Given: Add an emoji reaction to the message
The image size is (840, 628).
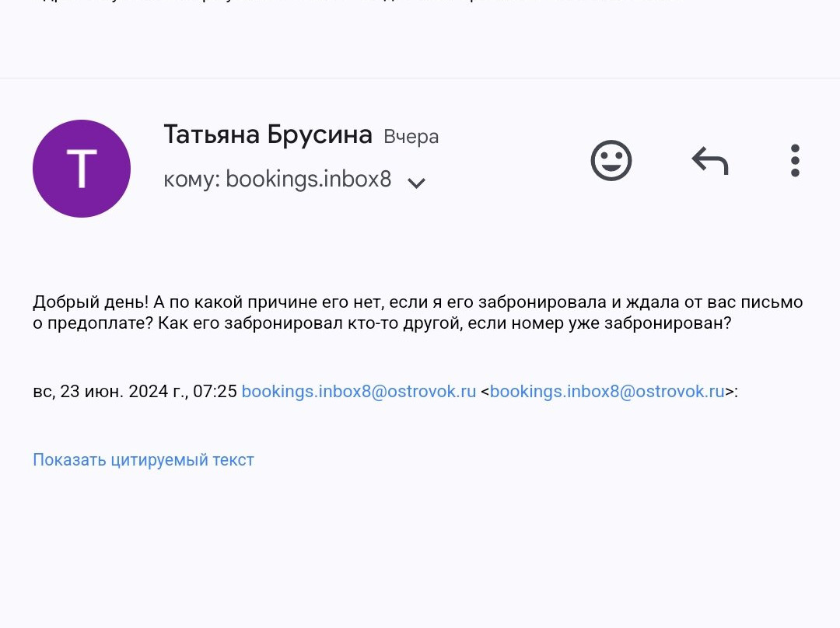Looking at the screenshot, I should (x=611, y=161).
